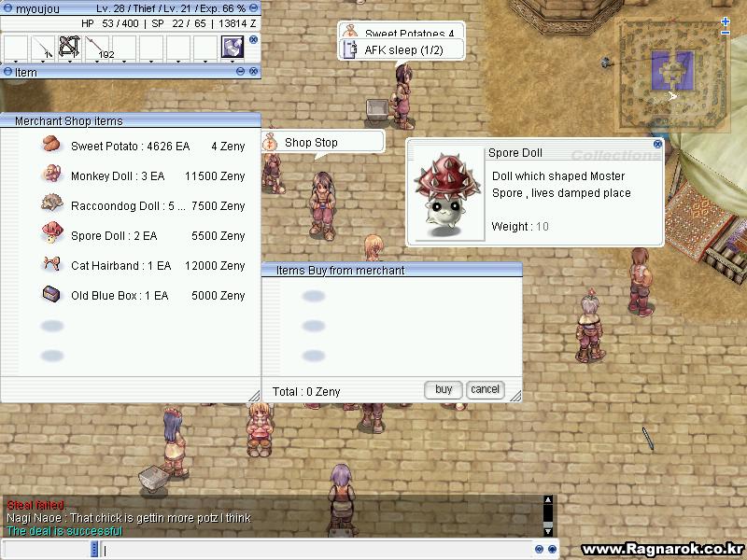Use the skill icon in last hotkey slot
The width and height of the screenshot is (747, 560).
pos(232,47)
